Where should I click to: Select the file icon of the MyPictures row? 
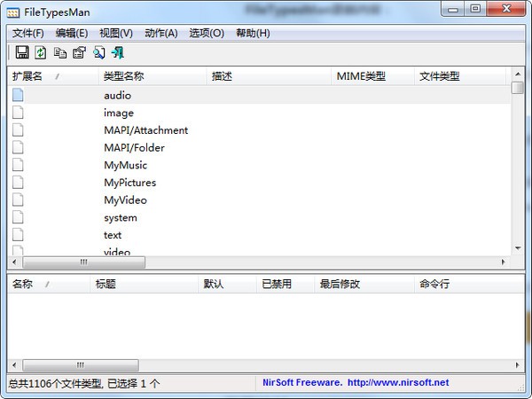(18, 182)
